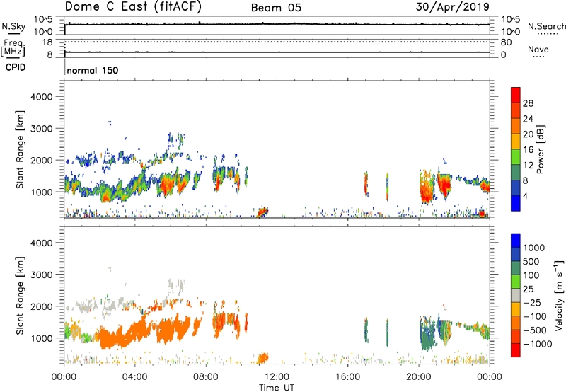
Task: Click the "80" Nave axis tick
Action: point(506,42)
